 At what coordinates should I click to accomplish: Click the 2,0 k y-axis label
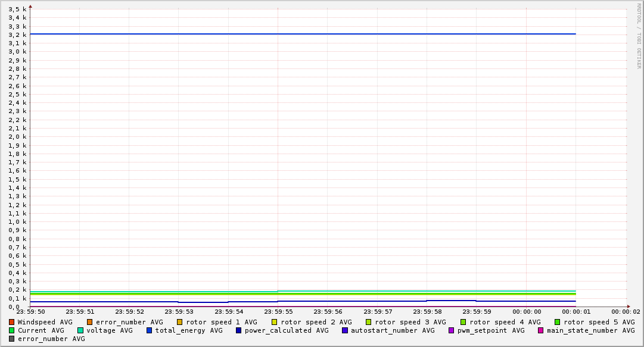click(18, 137)
